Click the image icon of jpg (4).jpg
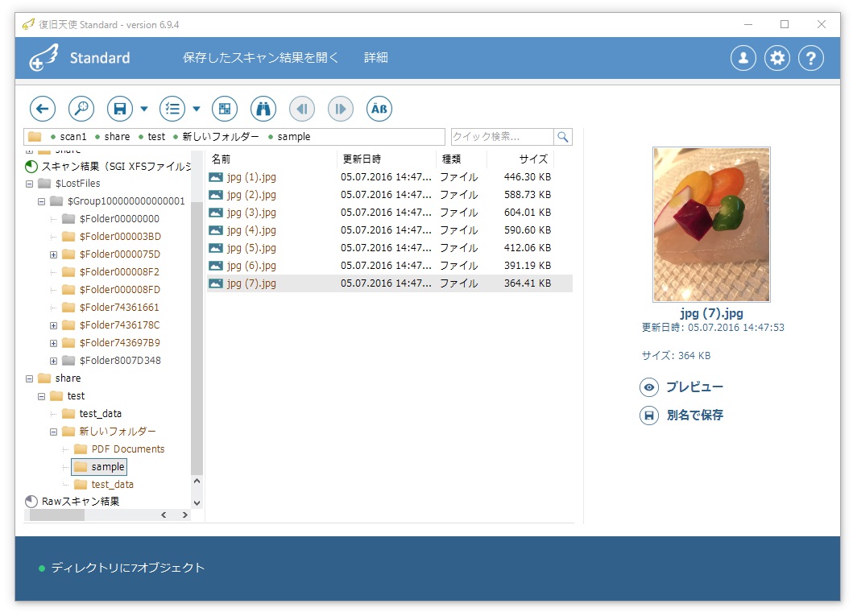Screen dimensions: 853x616 (216, 230)
